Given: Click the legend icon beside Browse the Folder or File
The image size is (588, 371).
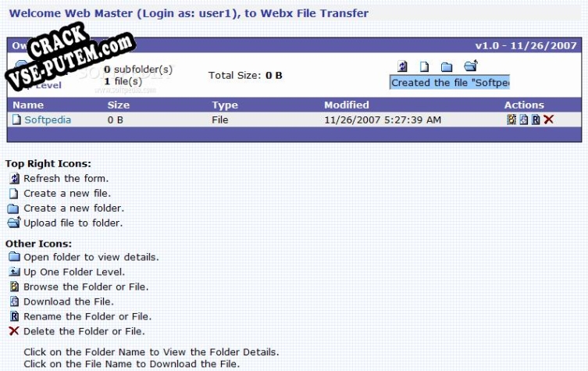Looking at the screenshot, I should click(x=14, y=287).
